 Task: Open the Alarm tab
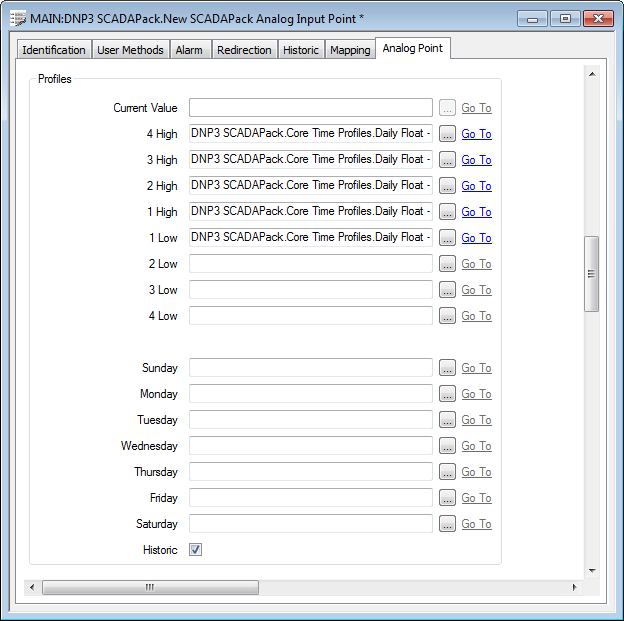pos(189,50)
